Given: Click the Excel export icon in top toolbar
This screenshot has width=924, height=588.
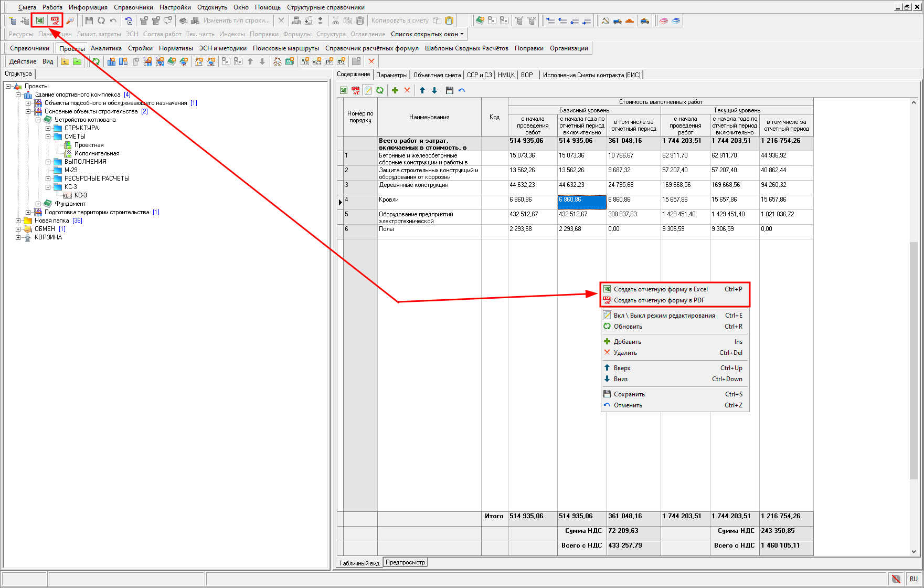Looking at the screenshot, I should click(x=40, y=20).
